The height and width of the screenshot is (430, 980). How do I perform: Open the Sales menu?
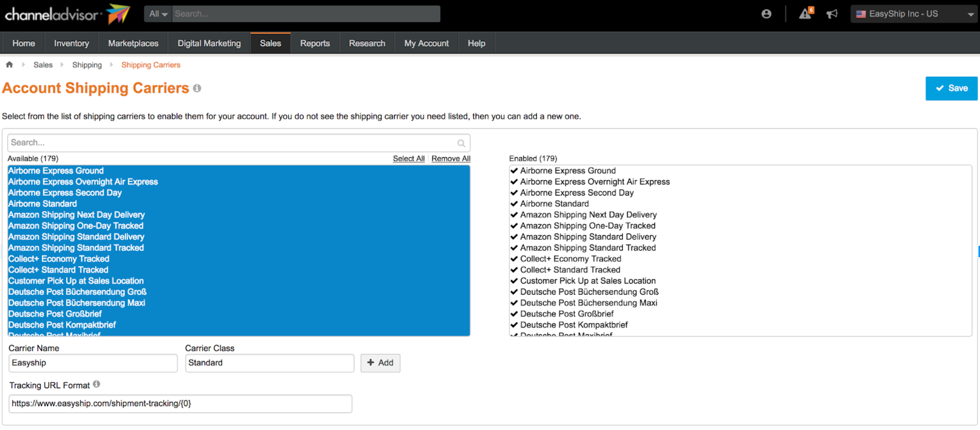click(x=271, y=43)
